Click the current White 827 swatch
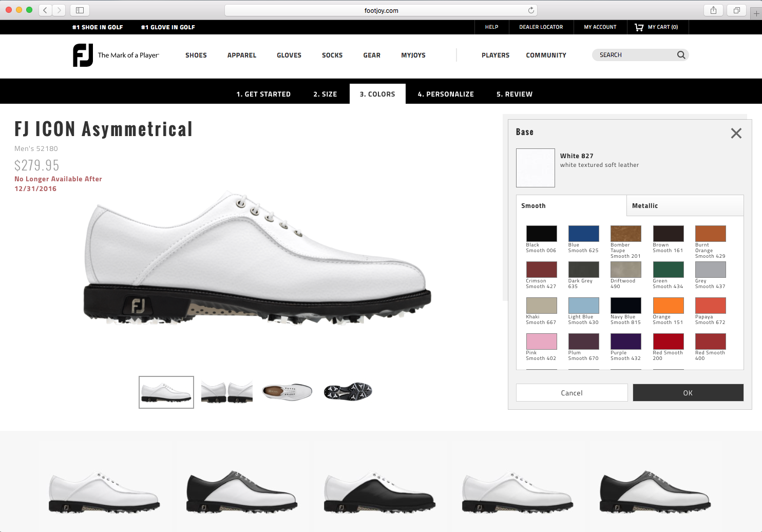Image resolution: width=762 pixels, height=532 pixels. coord(535,168)
